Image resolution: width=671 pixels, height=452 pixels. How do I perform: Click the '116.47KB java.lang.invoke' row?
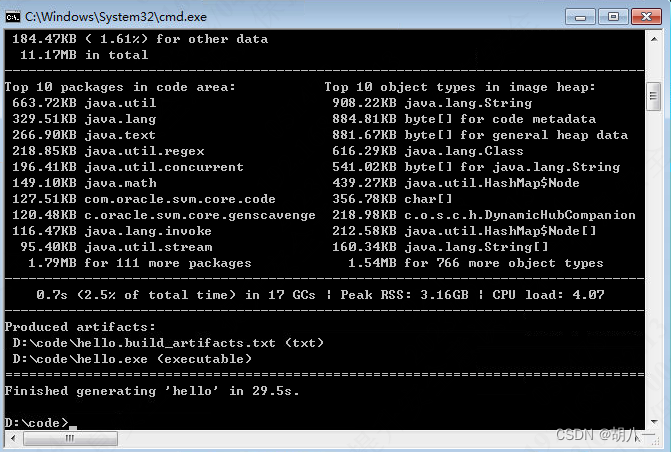[x=112, y=231]
